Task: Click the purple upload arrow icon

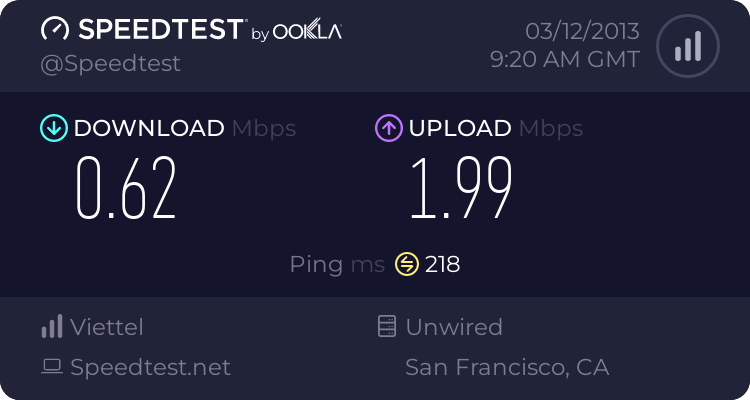Action: [388, 128]
